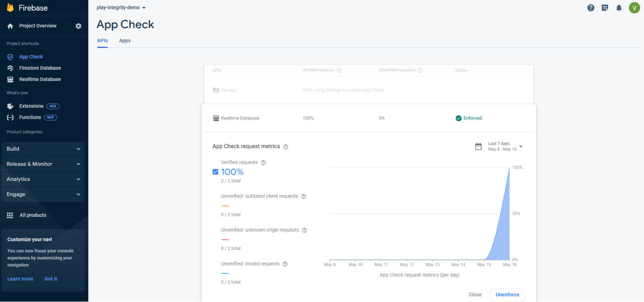Screen dimensions: 644x302
Task: Open the Functions page
Action: pos(31,117)
